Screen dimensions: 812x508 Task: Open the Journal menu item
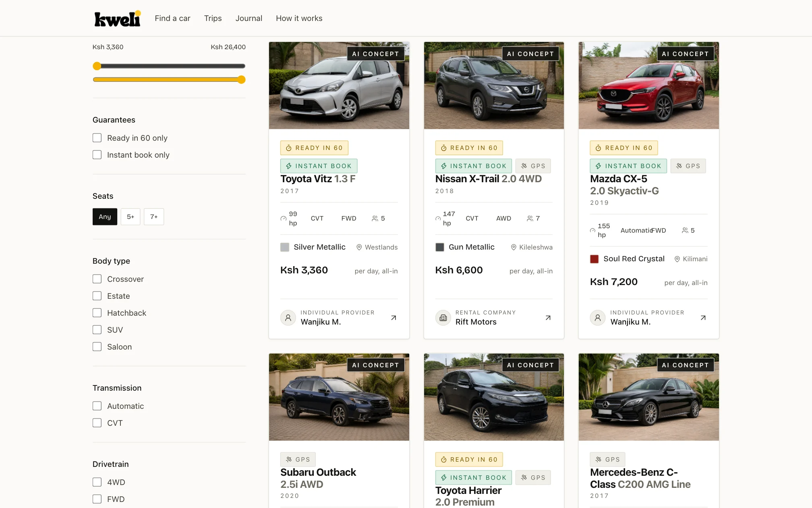pos(249,18)
